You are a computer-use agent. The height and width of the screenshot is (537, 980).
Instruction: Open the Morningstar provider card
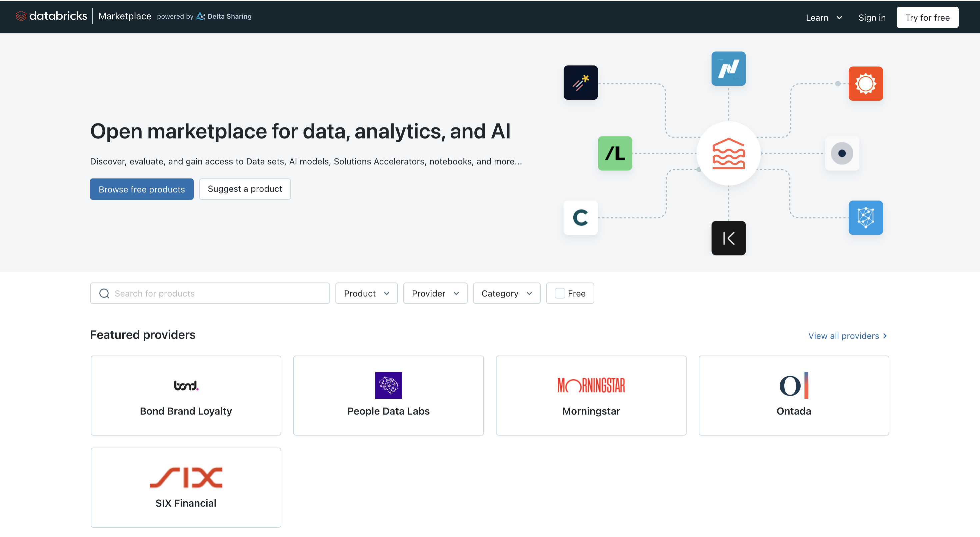click(x=591, y=396)
